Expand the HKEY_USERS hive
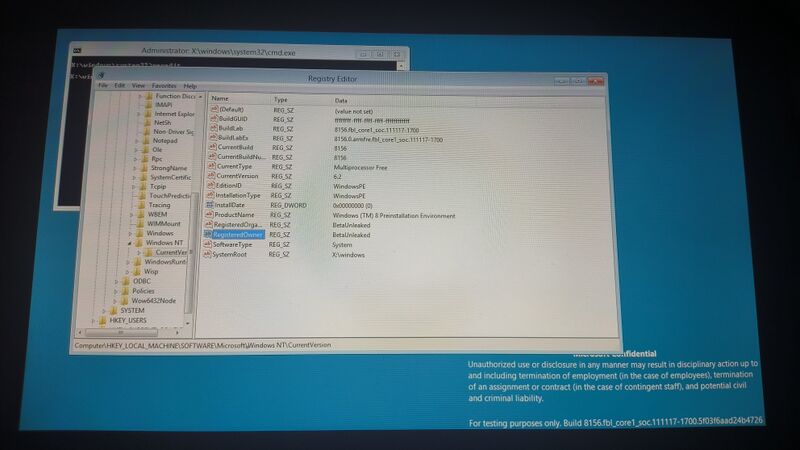Viewport: 800px width, 450px height. click(93, 320)
